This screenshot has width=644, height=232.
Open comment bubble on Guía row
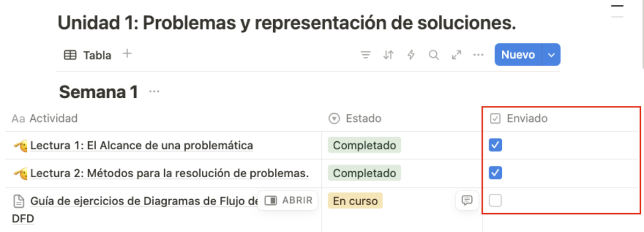(x=467, y=200)
